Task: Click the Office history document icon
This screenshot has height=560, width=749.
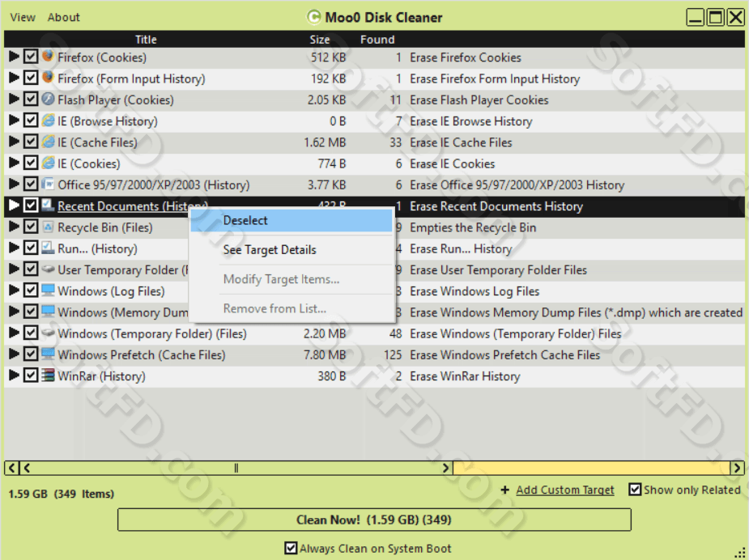Action: (48, 184)
